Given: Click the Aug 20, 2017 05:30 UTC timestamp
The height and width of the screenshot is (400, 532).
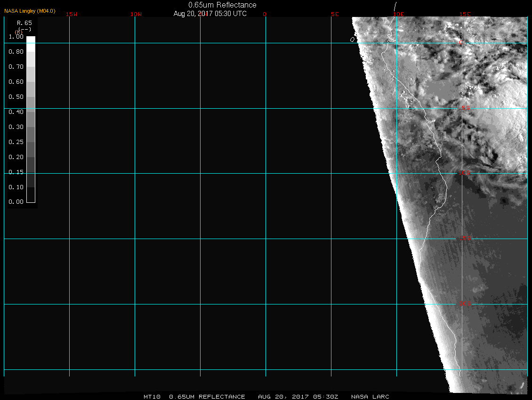Looking at the screenshot, I should (210, 14).
